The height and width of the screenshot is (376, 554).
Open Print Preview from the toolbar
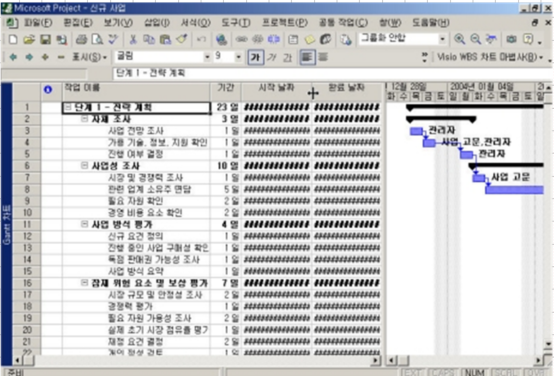[97, 39]
